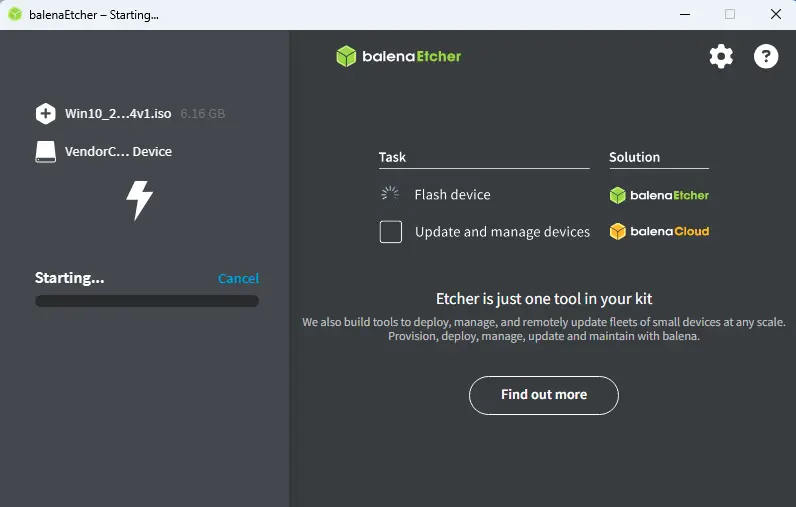Click the balenaCloud solution logo

click(659, 231)
